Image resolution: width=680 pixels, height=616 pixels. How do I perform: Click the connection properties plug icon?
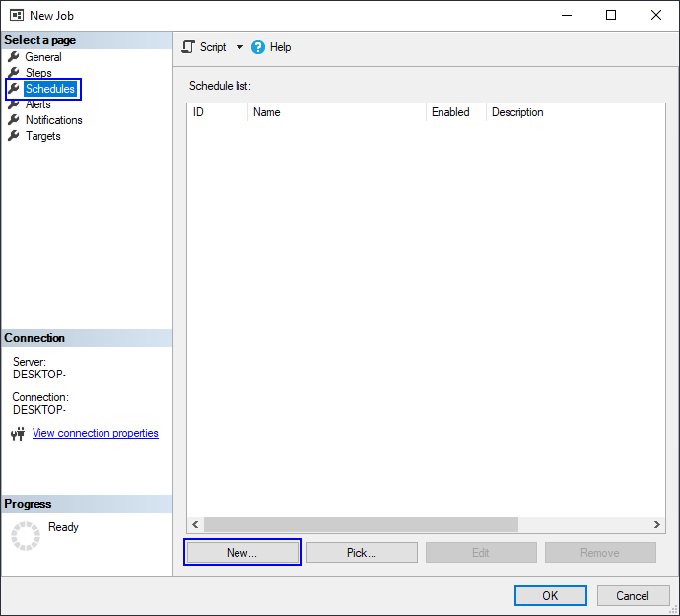coord(18,433)
